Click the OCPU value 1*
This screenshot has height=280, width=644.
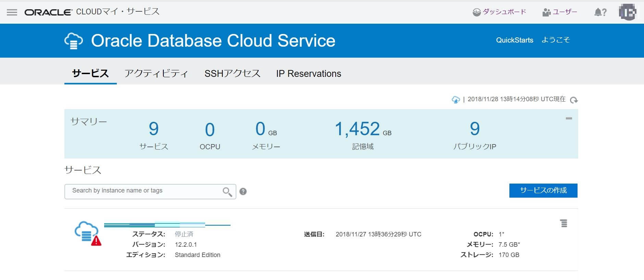(x=501, y=234)
